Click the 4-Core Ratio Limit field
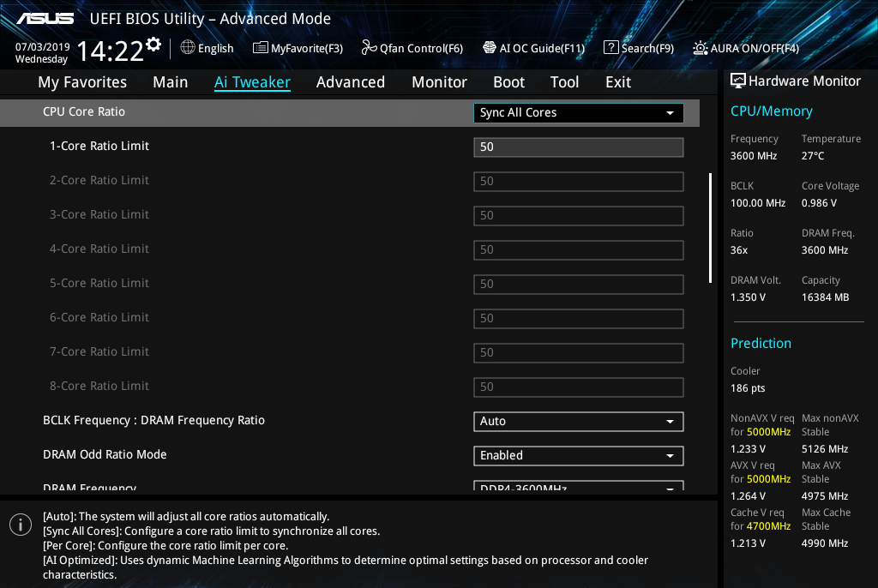This screenshot has height=588, width=878. (579, 249)
